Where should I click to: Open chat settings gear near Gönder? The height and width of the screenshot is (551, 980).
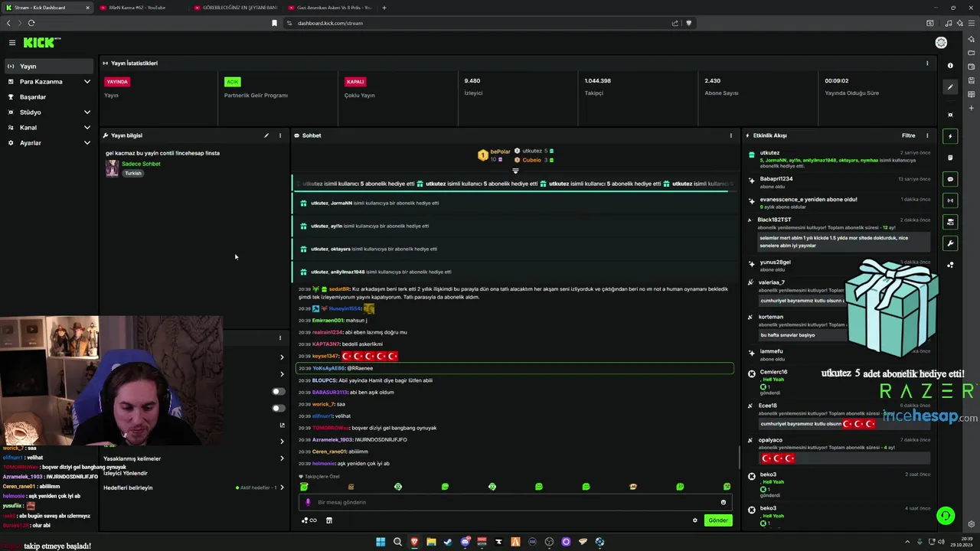[695, 520]
